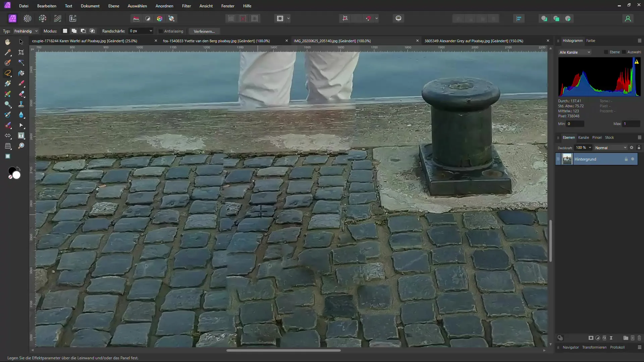
Task: Select the Selection Brush tool
Action: [8, 63]
